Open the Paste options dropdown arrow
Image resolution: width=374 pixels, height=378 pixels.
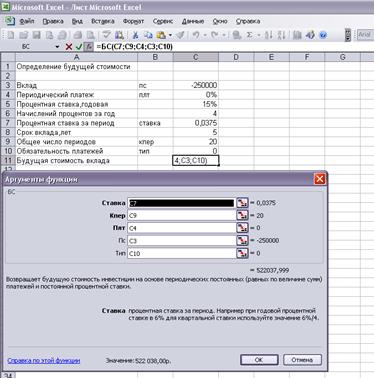170,35
